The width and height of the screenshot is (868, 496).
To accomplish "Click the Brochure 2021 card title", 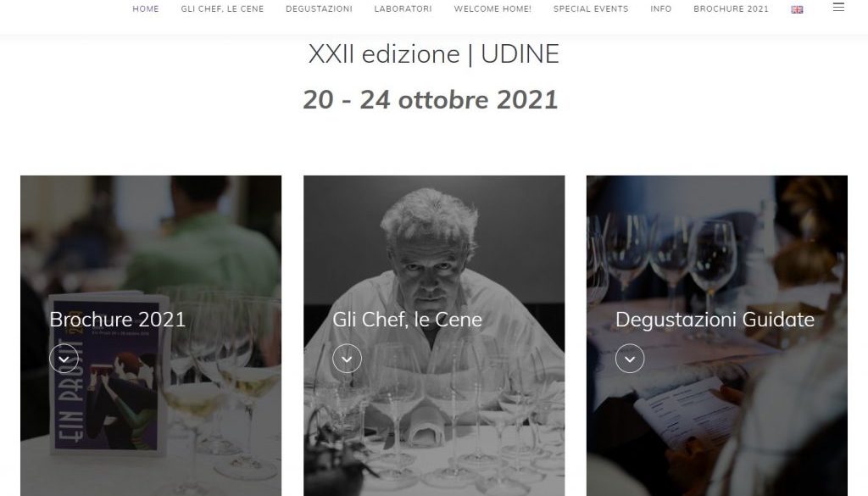I will 117,320.
